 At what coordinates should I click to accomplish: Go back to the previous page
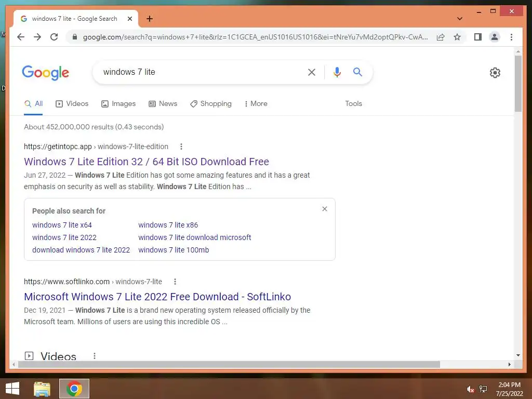[21, 37]
